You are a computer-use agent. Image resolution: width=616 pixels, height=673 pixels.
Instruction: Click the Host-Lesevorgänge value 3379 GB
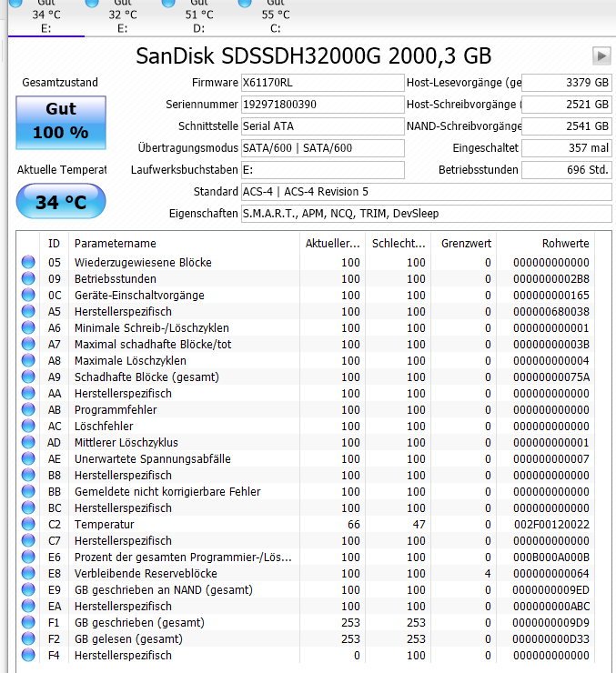point(567,83)
